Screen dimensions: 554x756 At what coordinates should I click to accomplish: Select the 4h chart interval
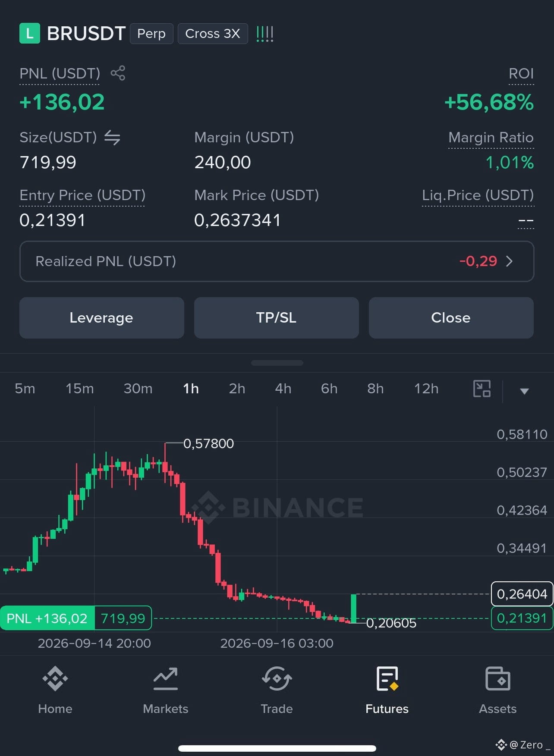[x=283, y=389]
